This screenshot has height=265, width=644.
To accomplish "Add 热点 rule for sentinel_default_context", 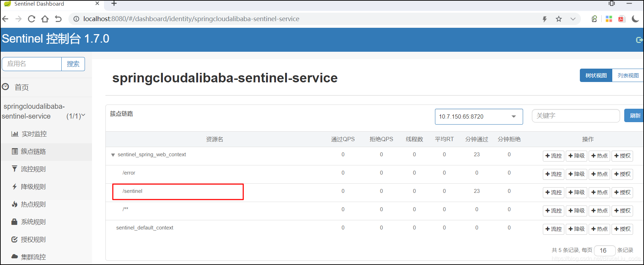I will tap(599, 229).
